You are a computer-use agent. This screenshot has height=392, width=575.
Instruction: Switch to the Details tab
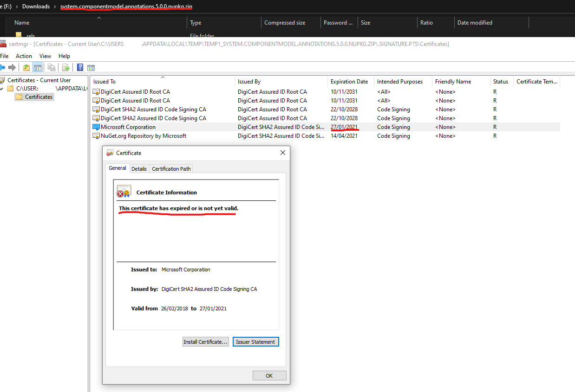(x=139, y=169)
